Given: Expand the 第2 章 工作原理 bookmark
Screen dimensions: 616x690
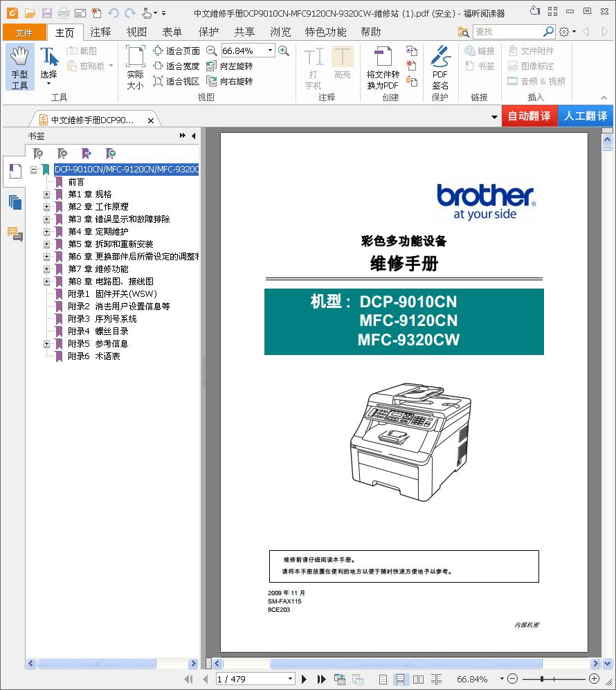Looking at the screenshot, I should [46, 206].
